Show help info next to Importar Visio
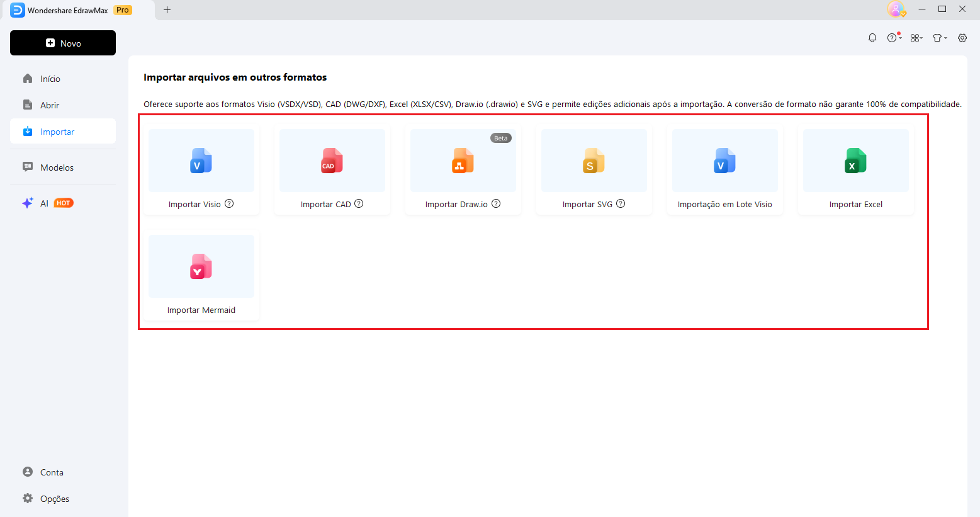Viewport: 980px width, 517px height. tap(229, 203)
